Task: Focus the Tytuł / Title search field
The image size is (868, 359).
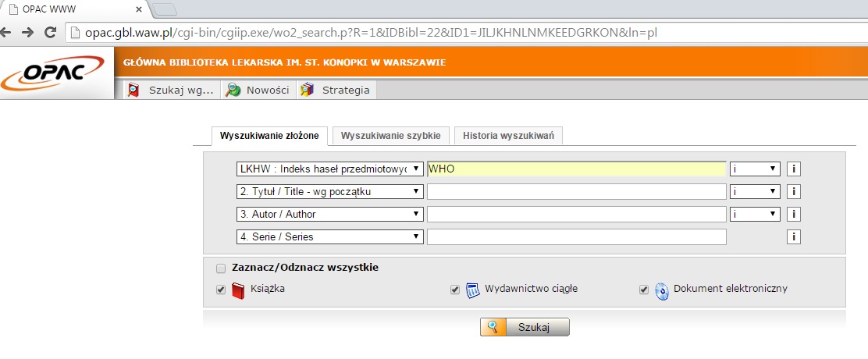Action: (576, 191)
